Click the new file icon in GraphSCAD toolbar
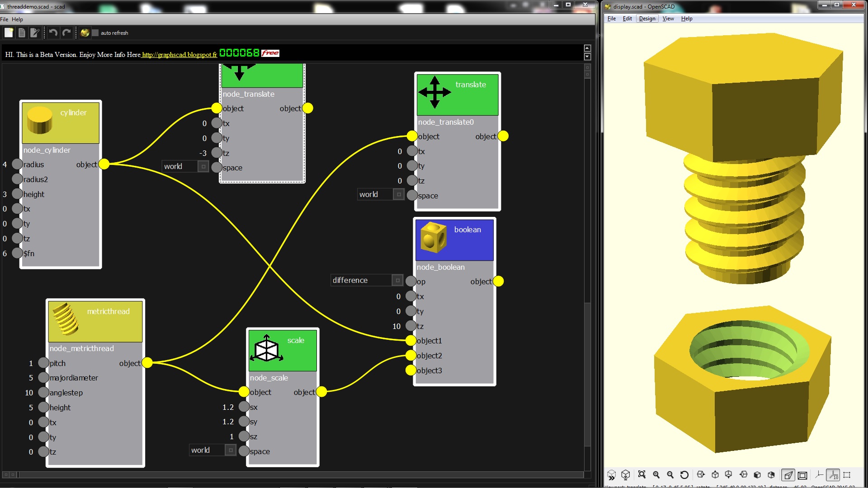Image resolution: width=868 pixels, height=488 pixels. 9,33
